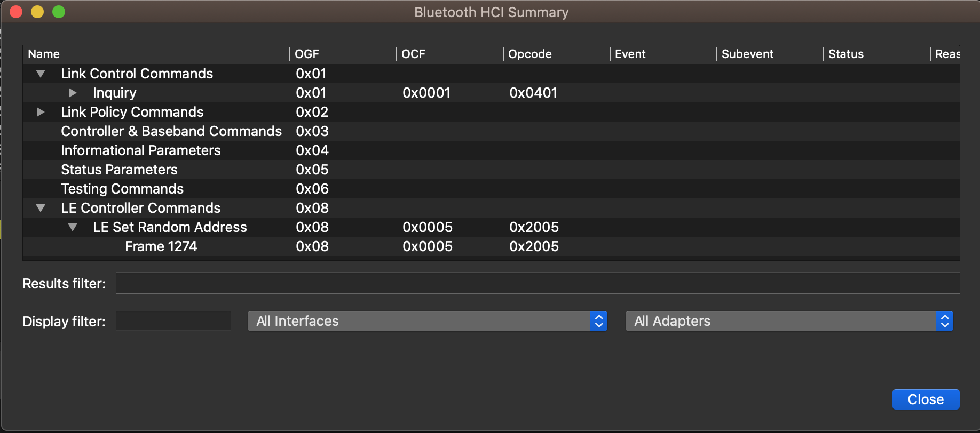Collapse the LE Set Random Address node
This screenshot has width=980, height=433.
coord(73,227)
